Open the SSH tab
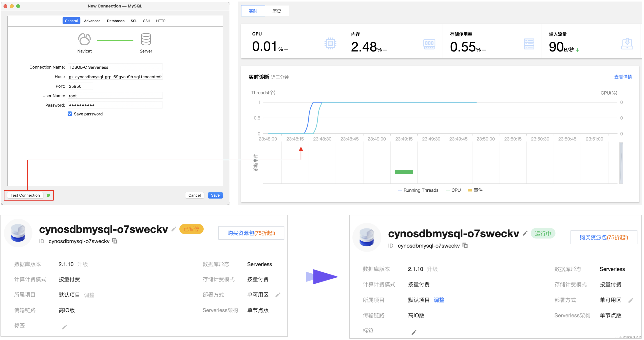644x340 pixels. pos(147,21)
